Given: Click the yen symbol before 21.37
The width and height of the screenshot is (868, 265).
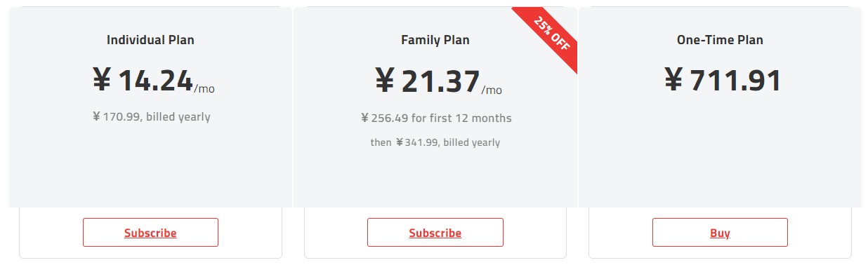Looking at the screenshot, I should click(x=385, y=81).
